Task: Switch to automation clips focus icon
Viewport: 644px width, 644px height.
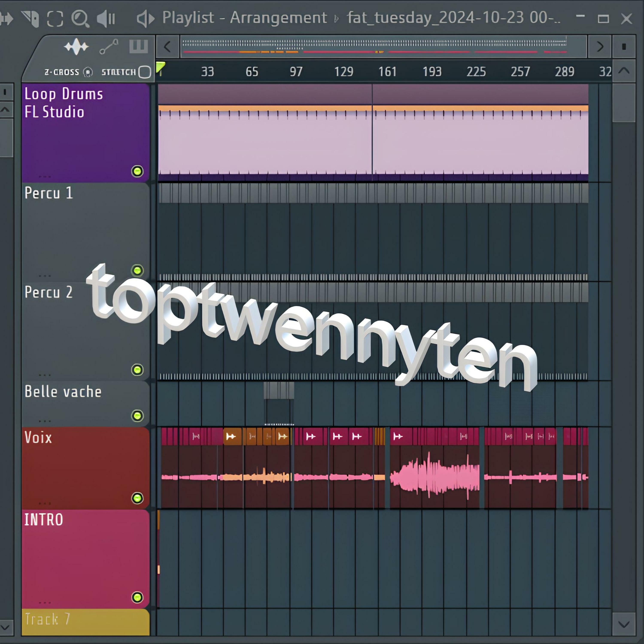Action: pos(109,46)
